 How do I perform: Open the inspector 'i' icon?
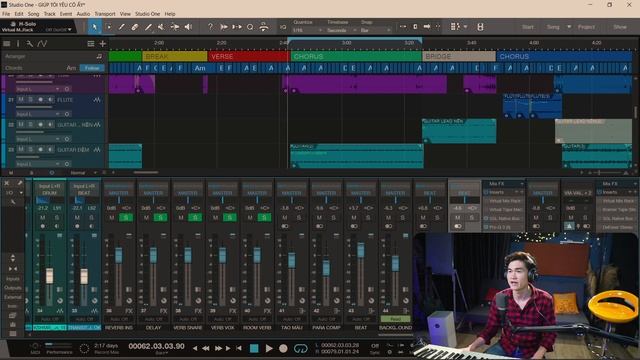[x=18, y=43]
